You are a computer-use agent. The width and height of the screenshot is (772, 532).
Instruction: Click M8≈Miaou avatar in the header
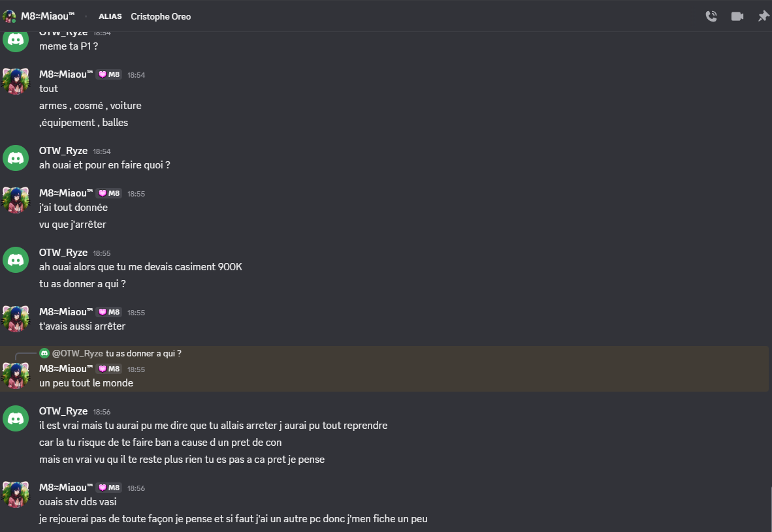pos(9,16)
